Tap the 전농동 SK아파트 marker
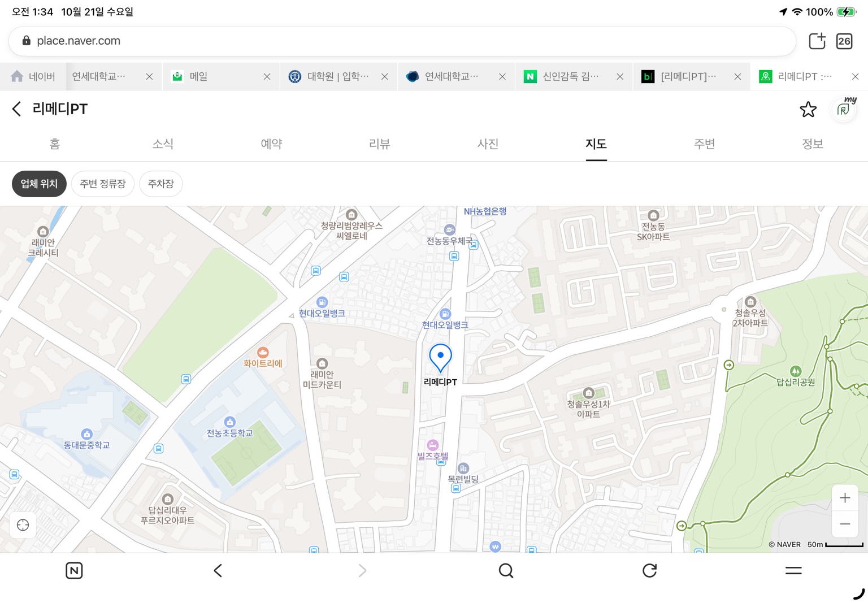 pyautogui.click(x=653, y=215)
